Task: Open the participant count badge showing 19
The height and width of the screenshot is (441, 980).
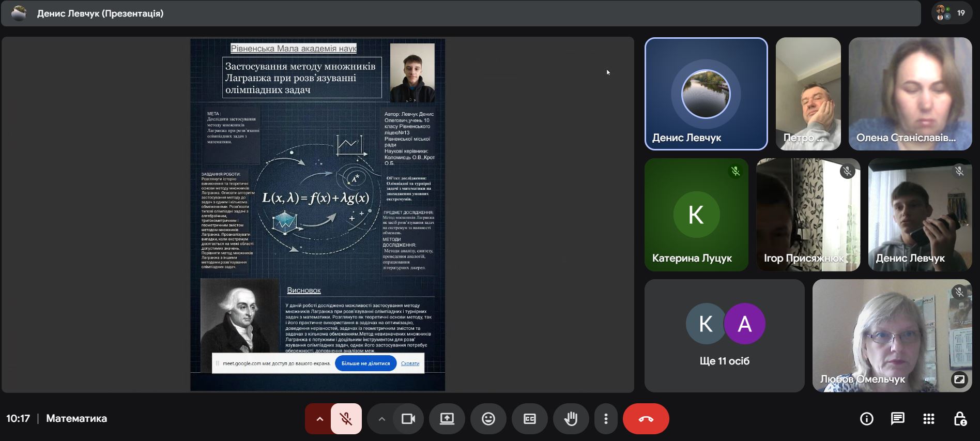Action: 952,13
